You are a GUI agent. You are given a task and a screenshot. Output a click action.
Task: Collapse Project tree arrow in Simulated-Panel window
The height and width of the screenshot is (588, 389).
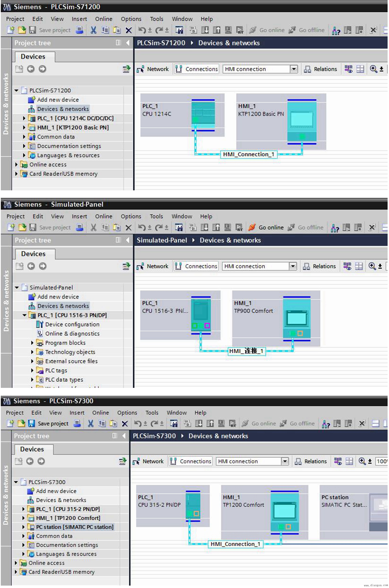click(x=128, y=240)
